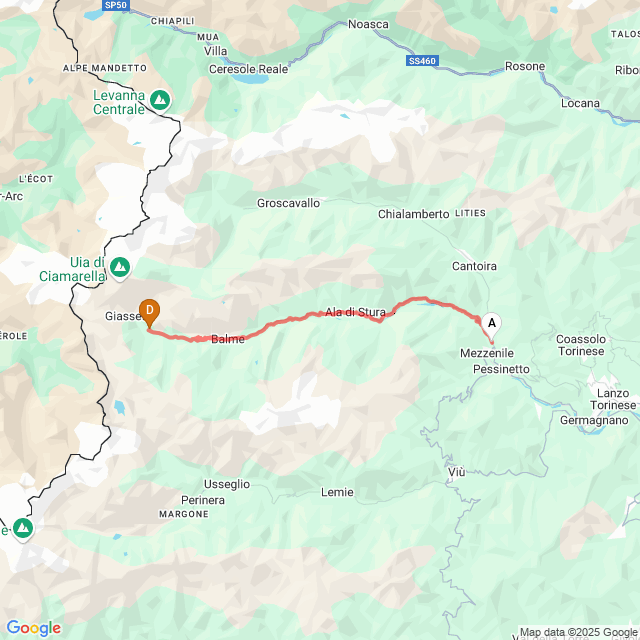Screen dimensions: 640x640
Task: Click the orange D destination marker
Action: (149, 313)
